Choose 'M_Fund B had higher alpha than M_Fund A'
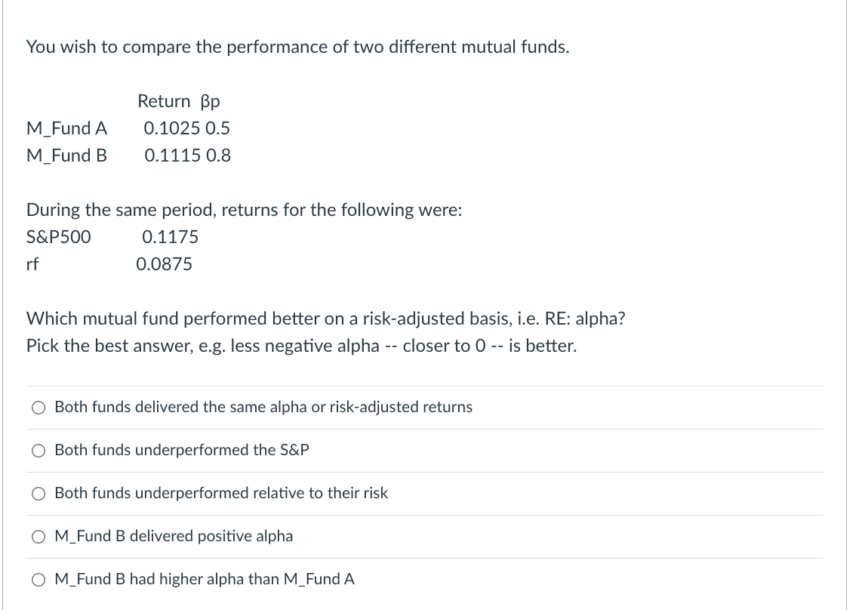This screenshot has width=868, height=610. tap(38, 579)
